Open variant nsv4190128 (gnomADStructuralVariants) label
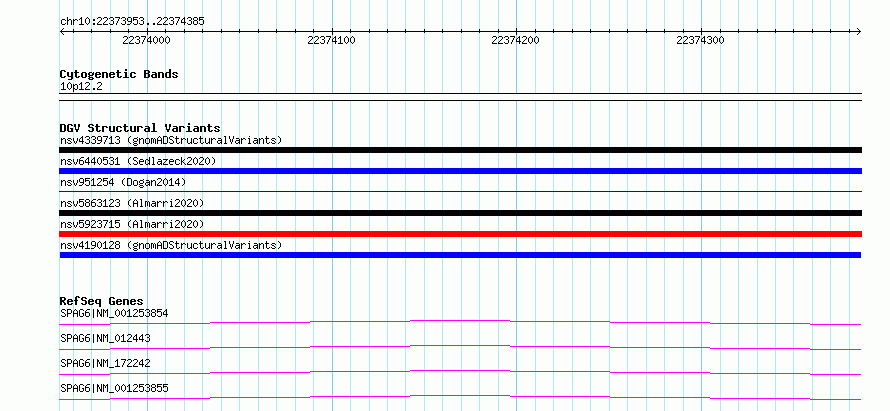 pos(171,245)
